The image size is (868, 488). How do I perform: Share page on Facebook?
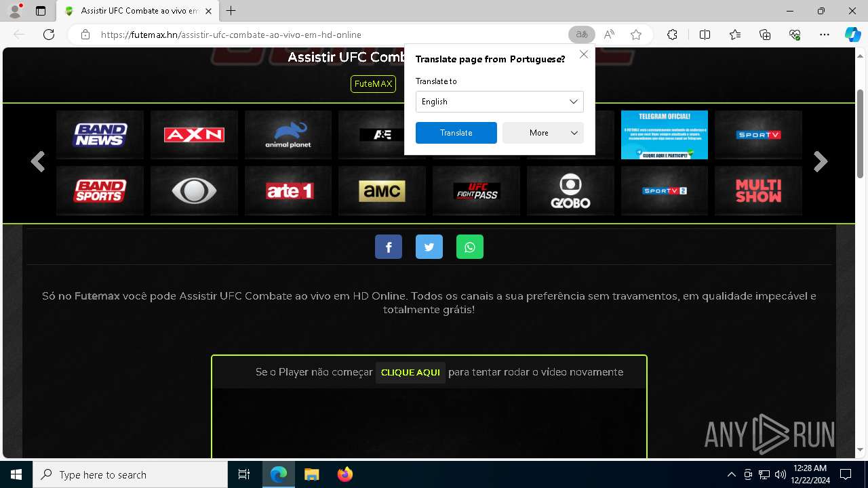click(x=389, y=247)
